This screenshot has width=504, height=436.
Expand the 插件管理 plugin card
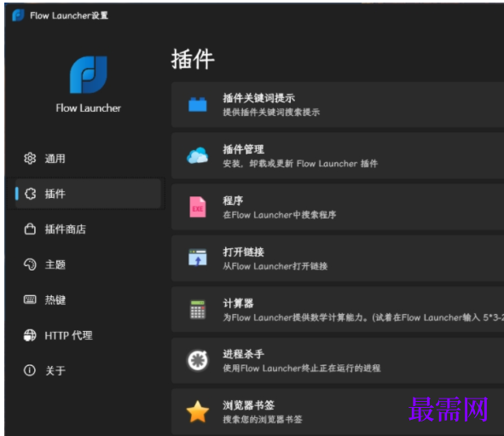point(338,155)
